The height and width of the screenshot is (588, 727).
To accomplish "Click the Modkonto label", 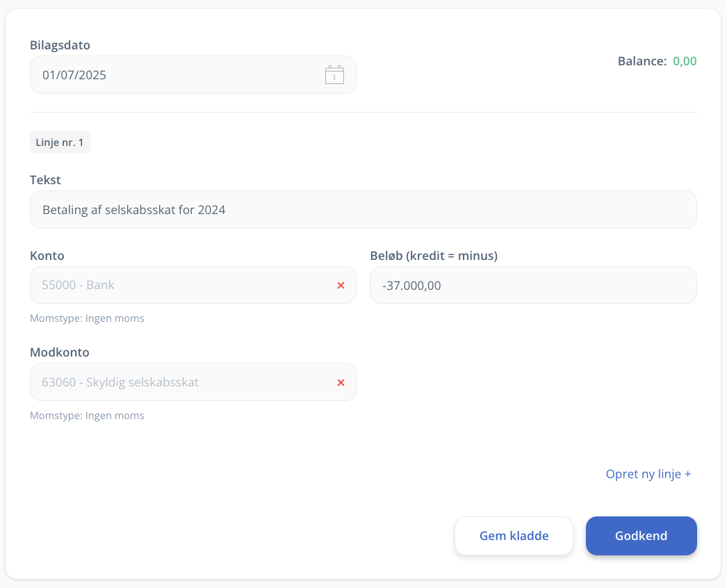I will pyautogui.click(x=60, y=352).
